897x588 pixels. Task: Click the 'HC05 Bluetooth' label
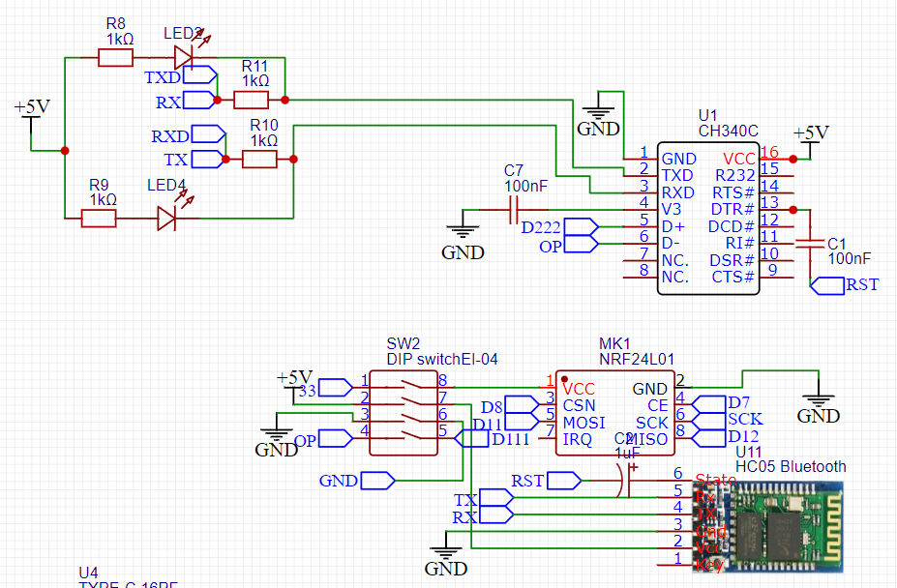(x=791, y=467)
